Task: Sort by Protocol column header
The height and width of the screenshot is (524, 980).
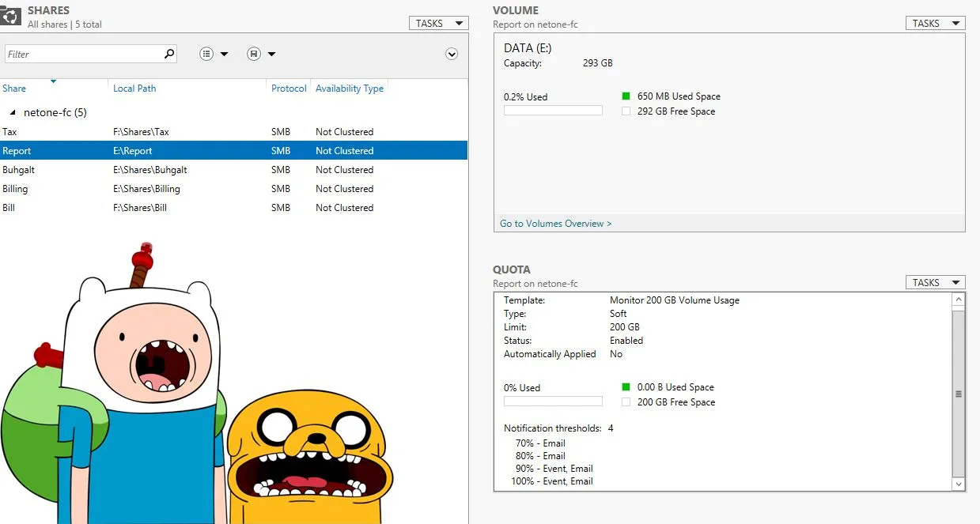Action: (x=289, y=89)
